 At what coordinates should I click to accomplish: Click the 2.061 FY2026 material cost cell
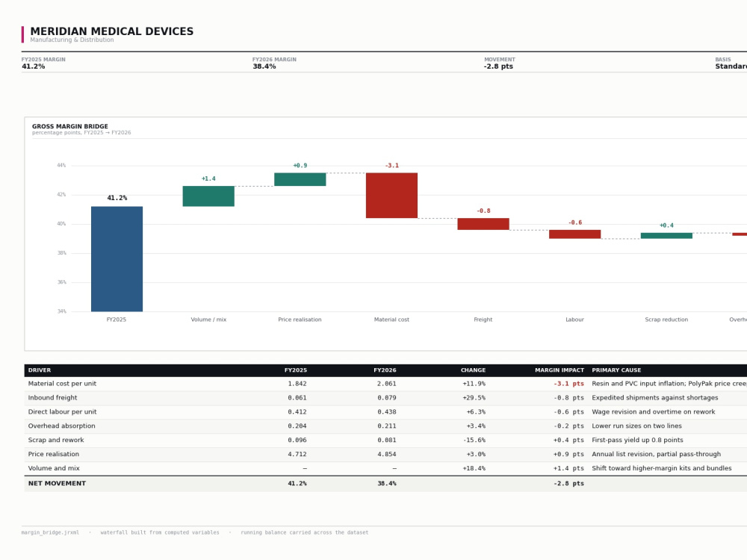pos(387,384)
